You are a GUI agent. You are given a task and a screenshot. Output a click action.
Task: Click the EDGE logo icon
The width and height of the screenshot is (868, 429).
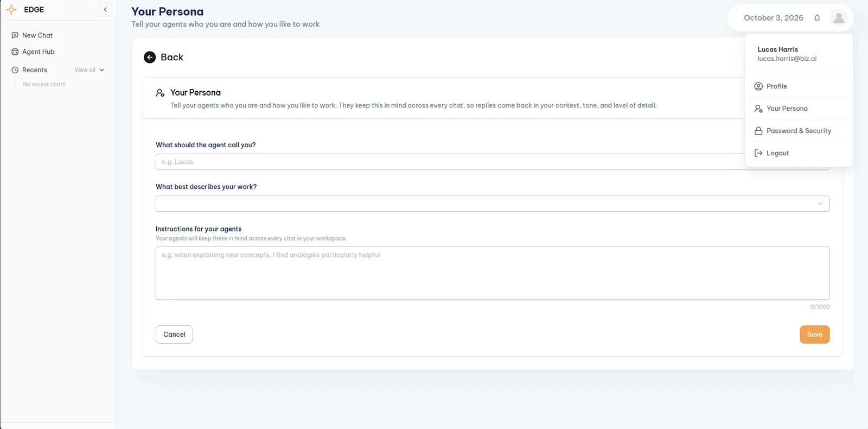pyautogui.click(x=11, y=10)
